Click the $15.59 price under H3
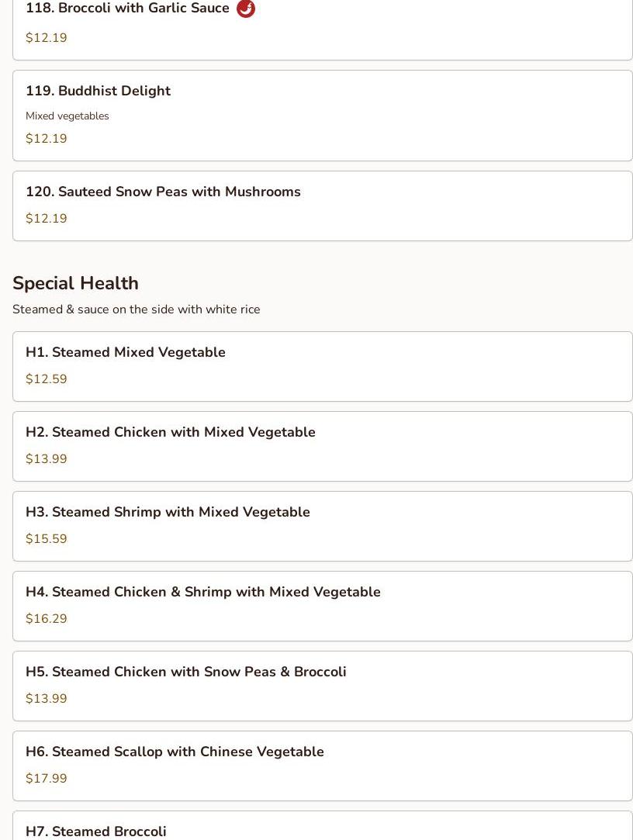 click(46, 538)
